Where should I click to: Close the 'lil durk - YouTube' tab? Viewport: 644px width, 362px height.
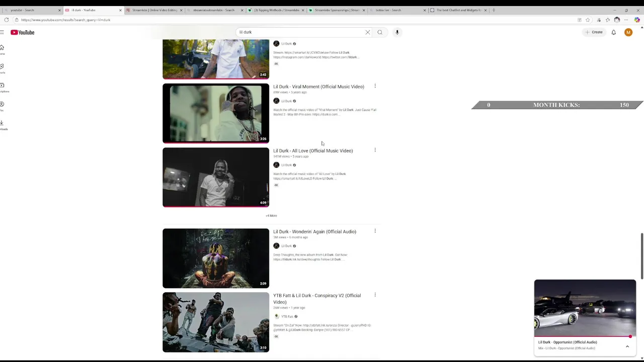tap(120, 10)
